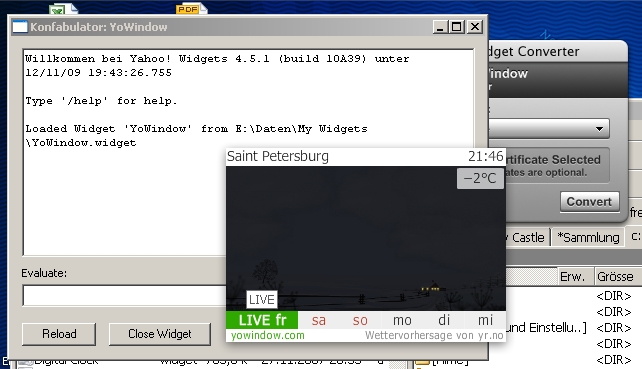Switch to the *Sammlung tab
The image size is (642, 369).
(x=588, y=238)
